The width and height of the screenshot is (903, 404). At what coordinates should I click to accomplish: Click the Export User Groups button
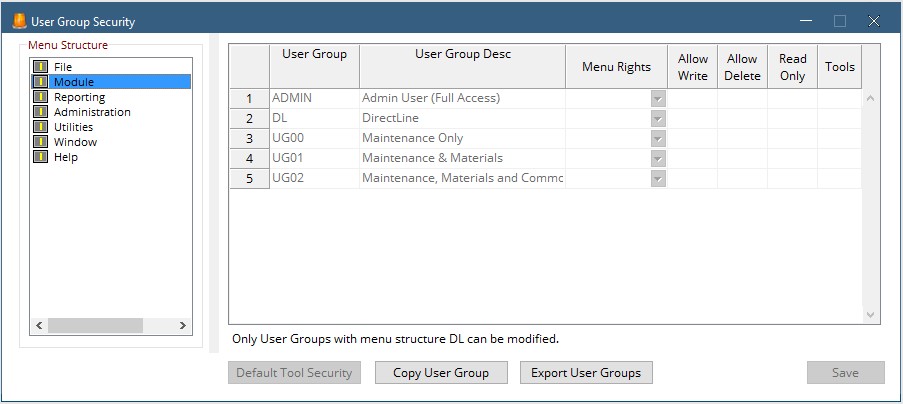586,373
